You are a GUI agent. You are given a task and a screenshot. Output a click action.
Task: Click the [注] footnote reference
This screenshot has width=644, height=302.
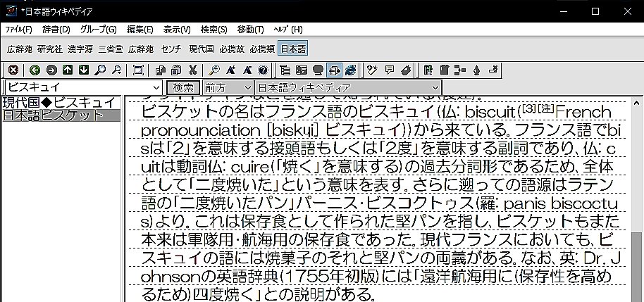click(546, 109)
